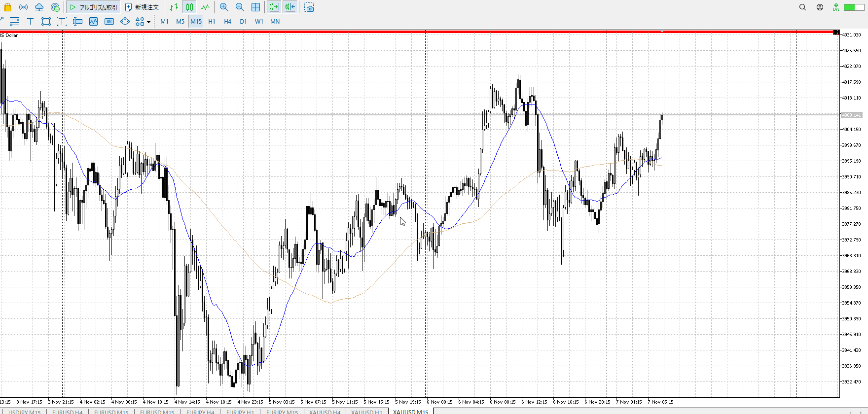Take a chart screenshot with camera icon
This screenshot has height=414, width=868.
click(309, 7)
